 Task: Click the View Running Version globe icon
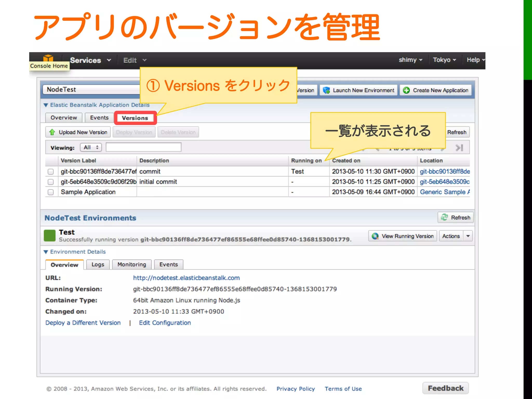point(375,236)
